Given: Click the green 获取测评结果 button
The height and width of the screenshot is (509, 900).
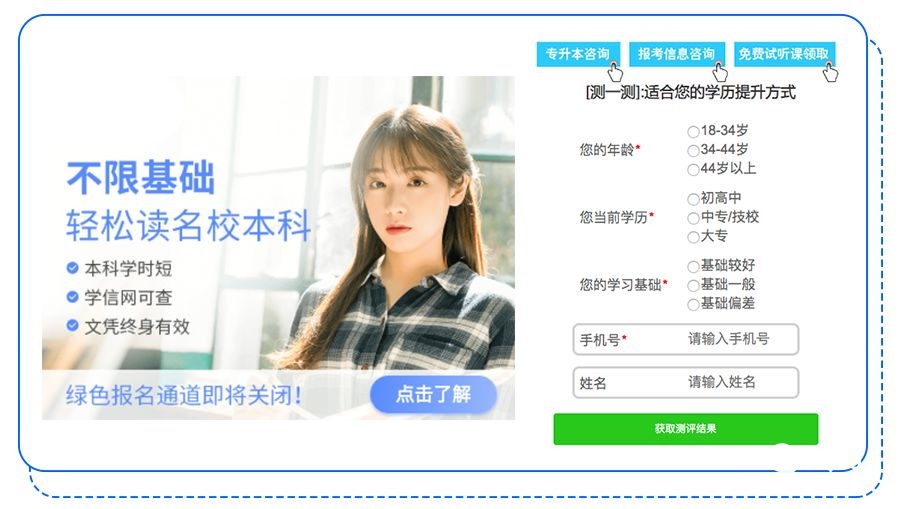Looking at the screenshot, I should pyautogui.click(x=685, y=429).
